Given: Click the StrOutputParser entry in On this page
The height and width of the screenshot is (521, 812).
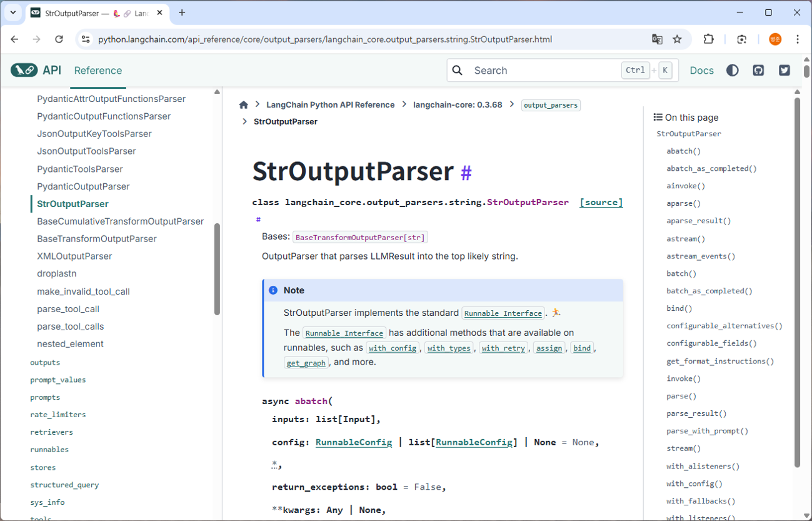Looking at the screenshot, I should (x=689, y=134).
